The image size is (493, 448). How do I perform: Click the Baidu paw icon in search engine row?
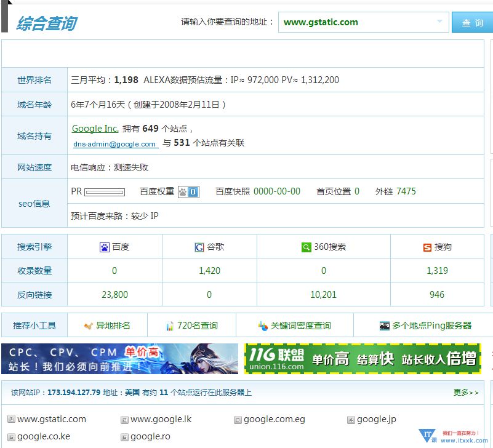pyautogui.click(x=105, y=247)
